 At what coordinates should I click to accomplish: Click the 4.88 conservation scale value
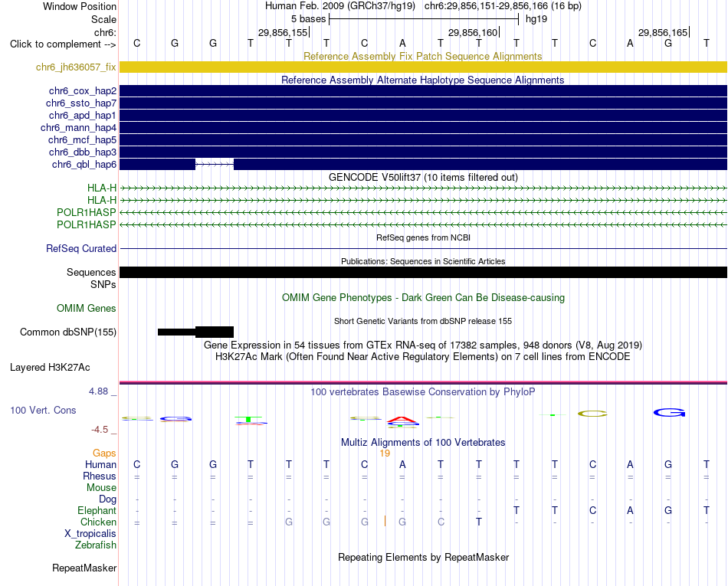point(98,391)
